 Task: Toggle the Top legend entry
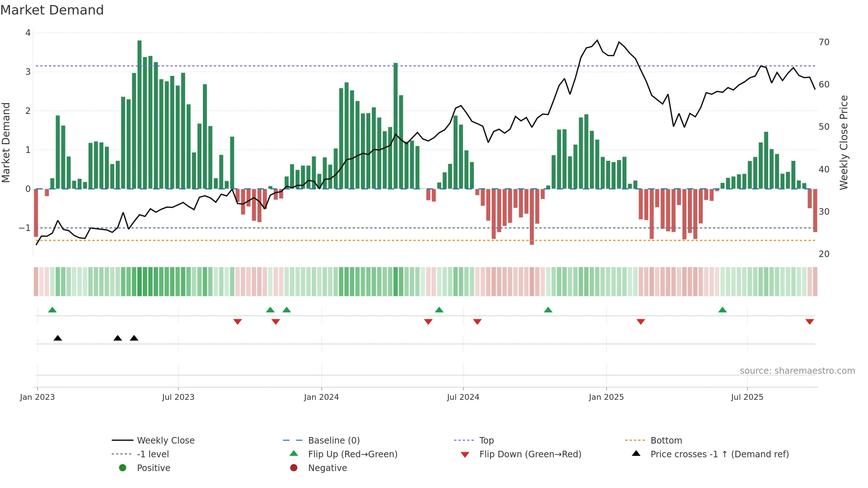(x=474, y=440)
